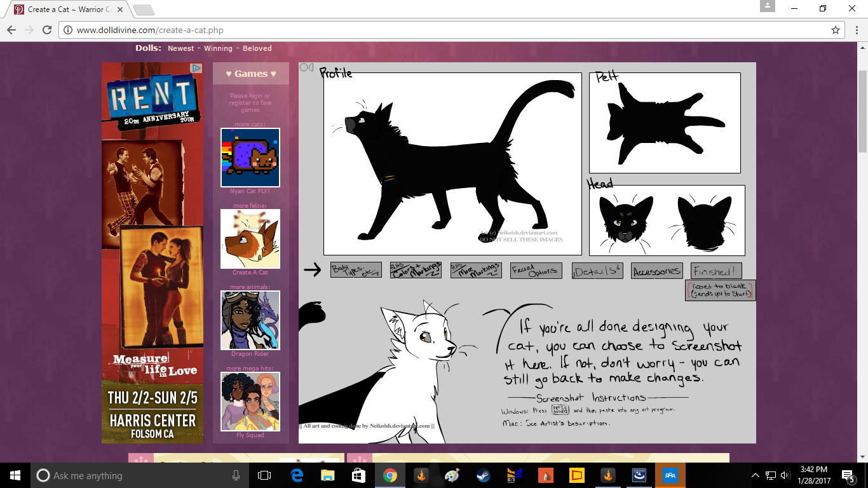Click the Nyan Cat FLY game thumbnail
This screenshot has width=868, height=488.
click(x=250, y=158)
